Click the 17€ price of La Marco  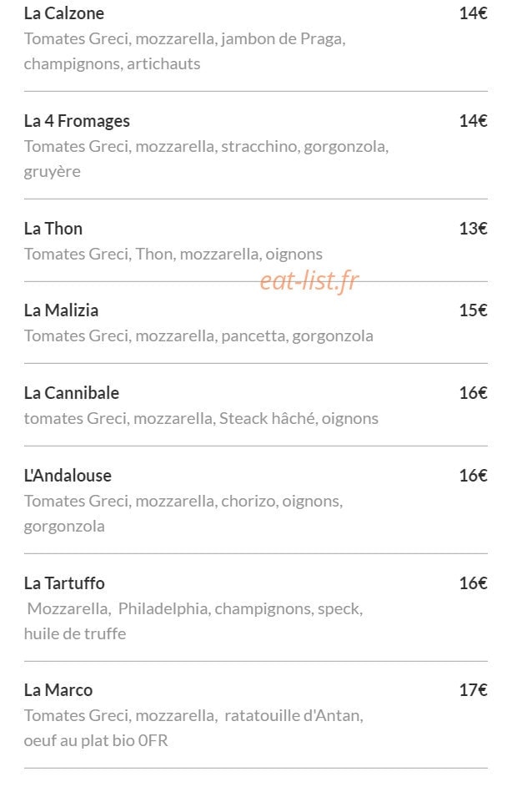[x=473, y=690]
